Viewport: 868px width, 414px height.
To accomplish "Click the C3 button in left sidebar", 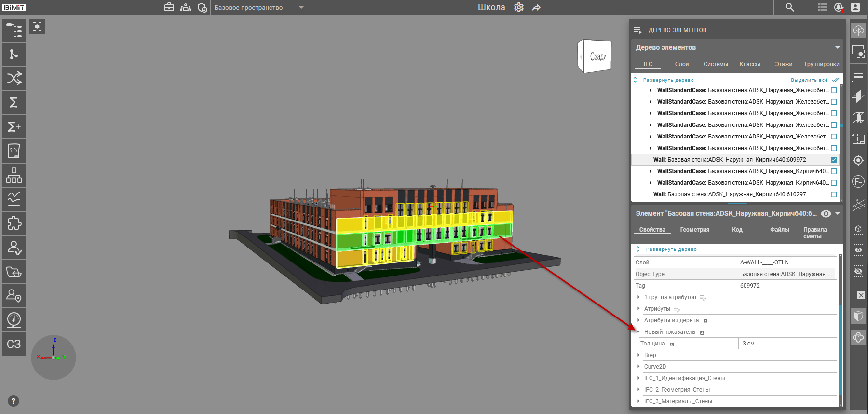I will [x=14, y=344].
